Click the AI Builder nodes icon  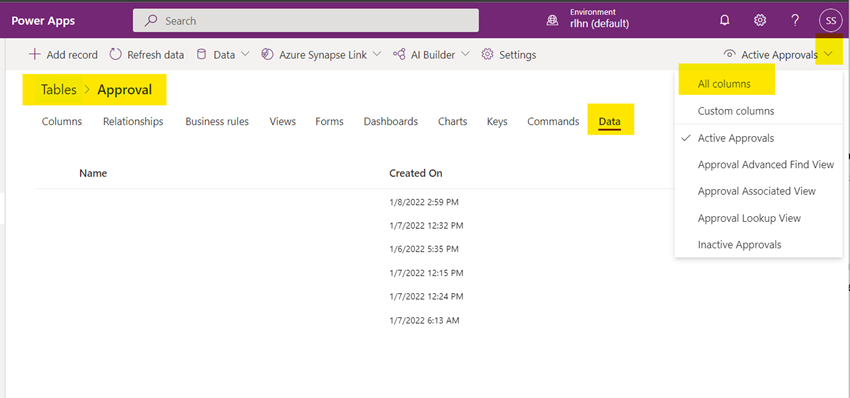399,54
